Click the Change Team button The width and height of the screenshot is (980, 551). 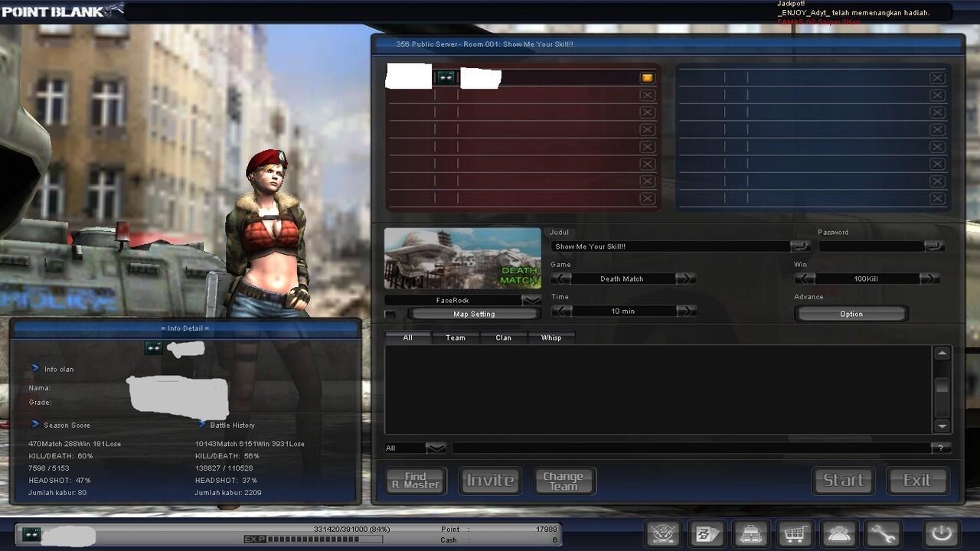[564, 481]
